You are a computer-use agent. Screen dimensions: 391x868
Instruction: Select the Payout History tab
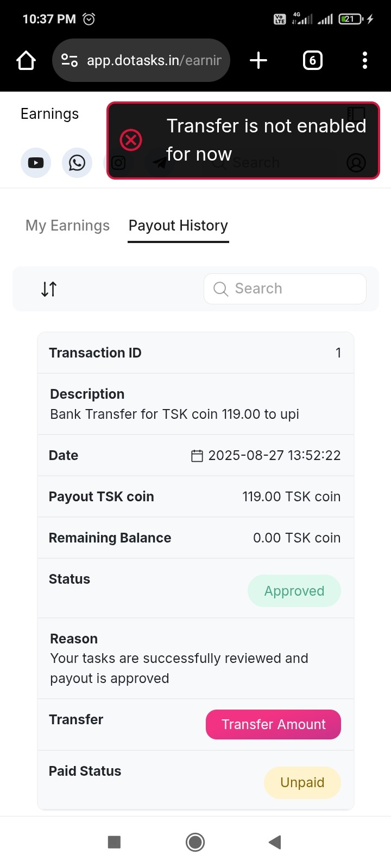pos(178,226)
